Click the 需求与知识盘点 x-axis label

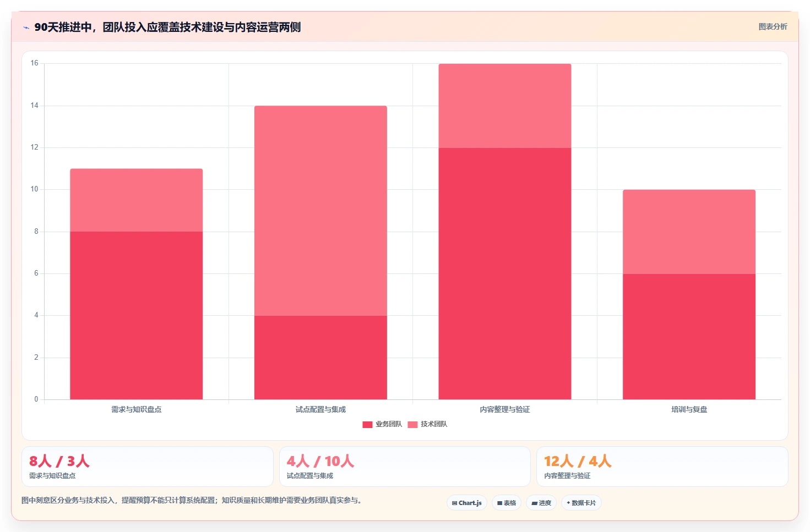point(137,409)
